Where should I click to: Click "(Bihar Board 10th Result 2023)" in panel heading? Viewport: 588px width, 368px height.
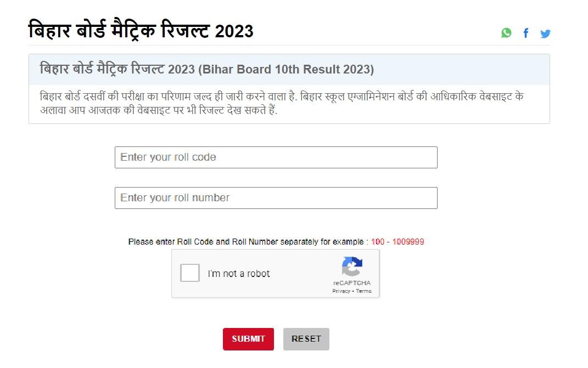point(285,70)
